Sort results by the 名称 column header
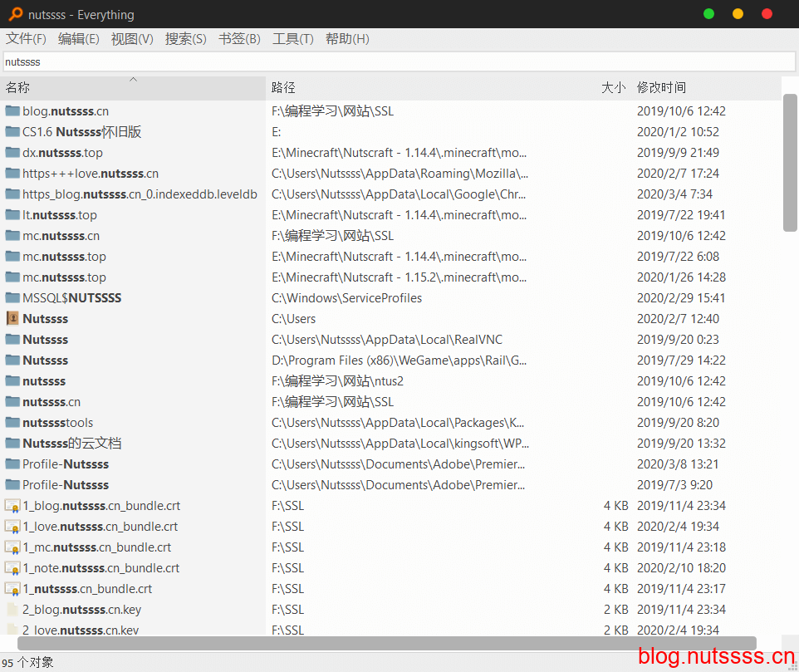Screen dimensions: 799x672 tap(18, 88)
